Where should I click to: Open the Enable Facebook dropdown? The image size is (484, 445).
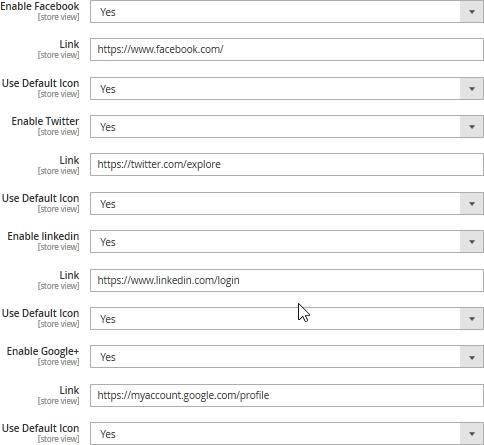point(287,12)
